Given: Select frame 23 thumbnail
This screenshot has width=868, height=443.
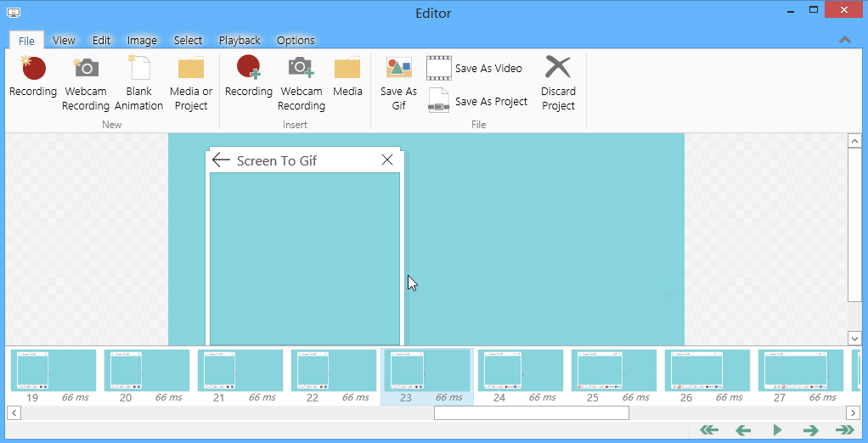Looking at the screenshot, I should (427, 376).
